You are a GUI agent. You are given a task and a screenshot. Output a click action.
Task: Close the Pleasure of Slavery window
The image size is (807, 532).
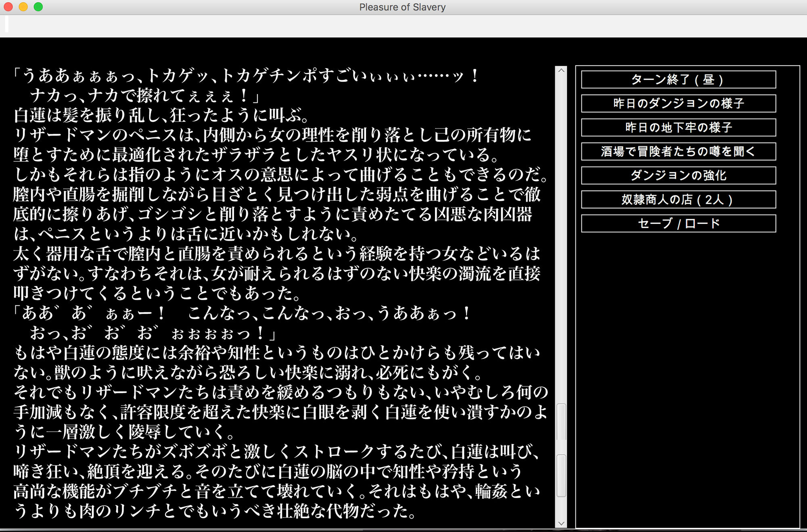pyautogui.click(x=8, y=7)
